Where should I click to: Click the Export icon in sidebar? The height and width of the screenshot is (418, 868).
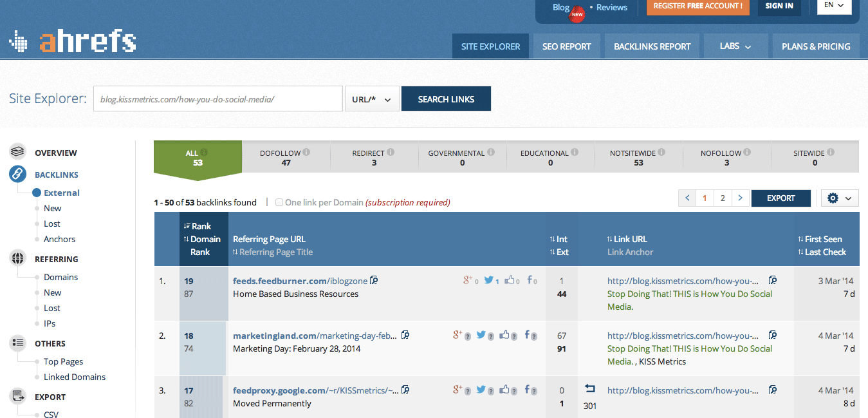tap(18, 397)
